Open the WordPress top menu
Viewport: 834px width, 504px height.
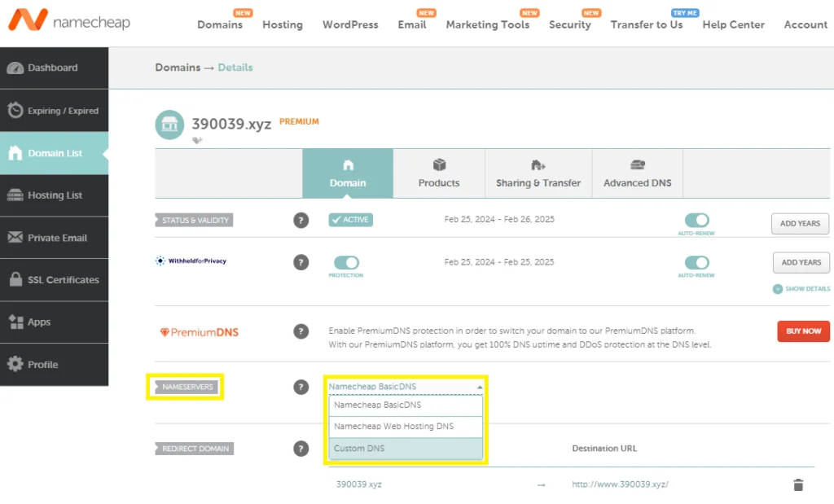(350, 24)
